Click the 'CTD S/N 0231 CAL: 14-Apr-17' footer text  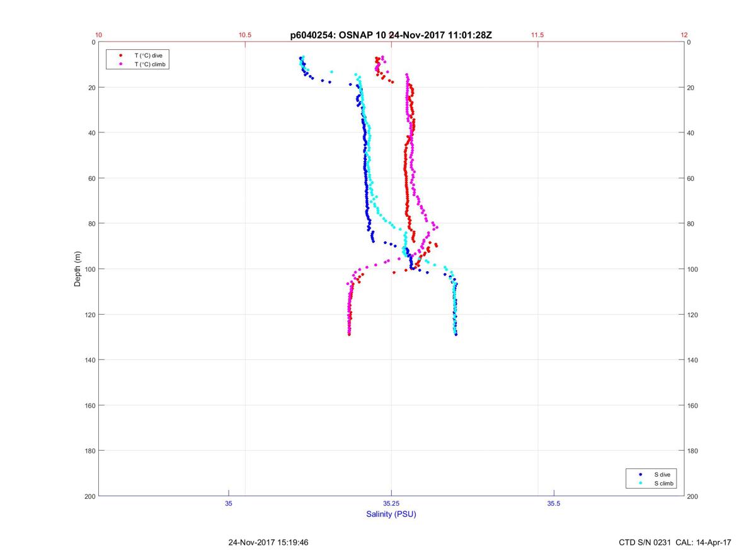pos(675,542)
